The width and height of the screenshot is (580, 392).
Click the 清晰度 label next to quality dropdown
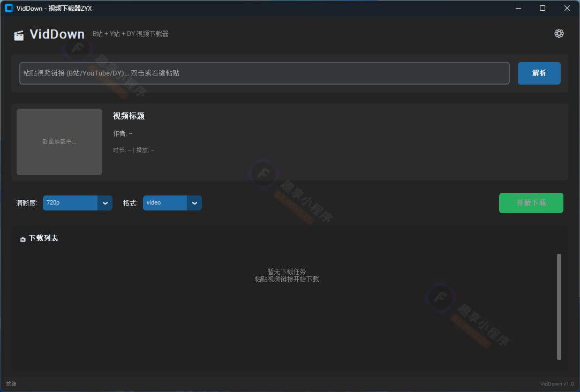click(27, 203)
